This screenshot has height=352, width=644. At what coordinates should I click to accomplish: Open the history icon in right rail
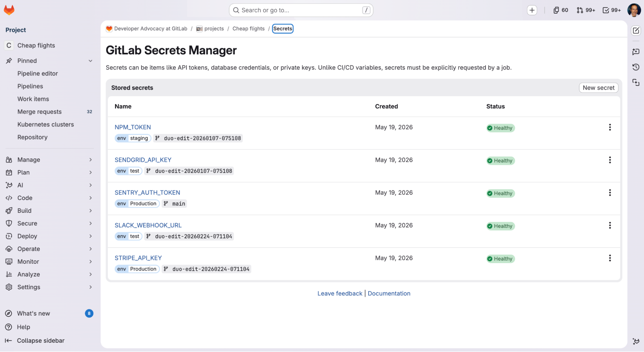[x=636, y=67]
